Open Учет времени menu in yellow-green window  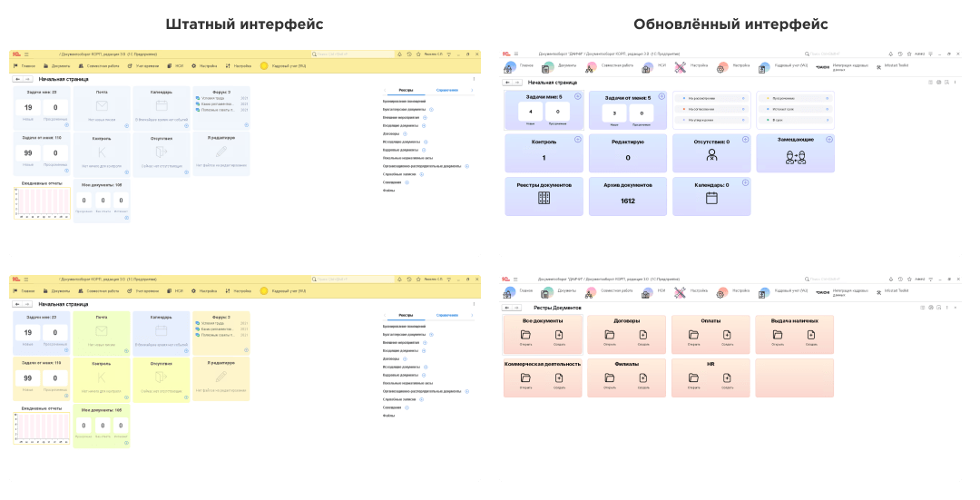coord(143,290)
